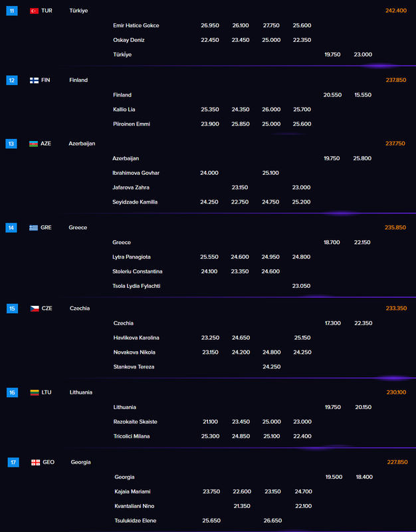Click Emir Hatice Gokce score 27.750
Image resolution: width=416 pixels, height=532 pixels.
[271, 25]
